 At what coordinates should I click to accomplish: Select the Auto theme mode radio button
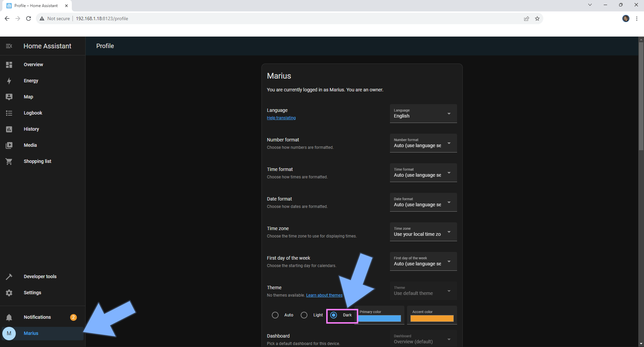click(275, 315)
